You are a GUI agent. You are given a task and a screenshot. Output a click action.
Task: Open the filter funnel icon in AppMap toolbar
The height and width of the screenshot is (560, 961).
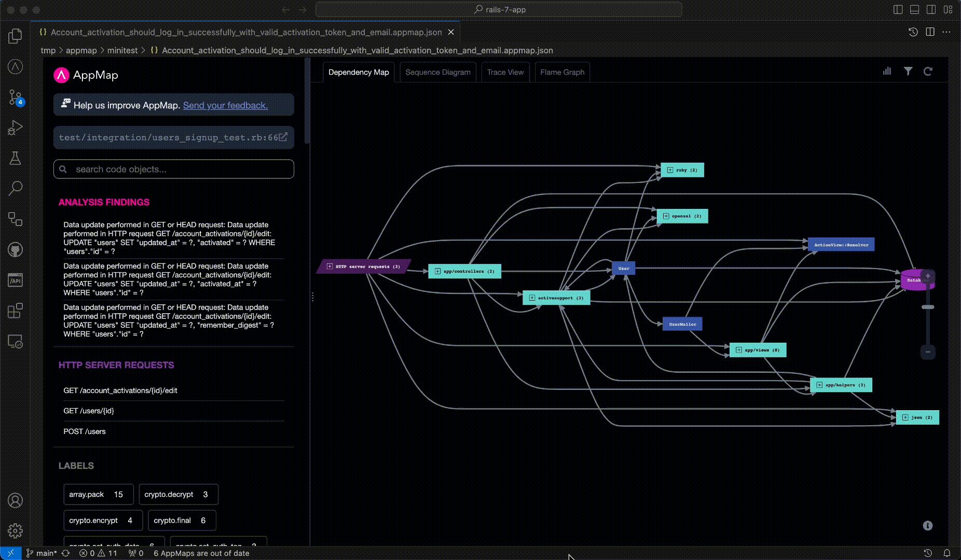tap(908, 71)
